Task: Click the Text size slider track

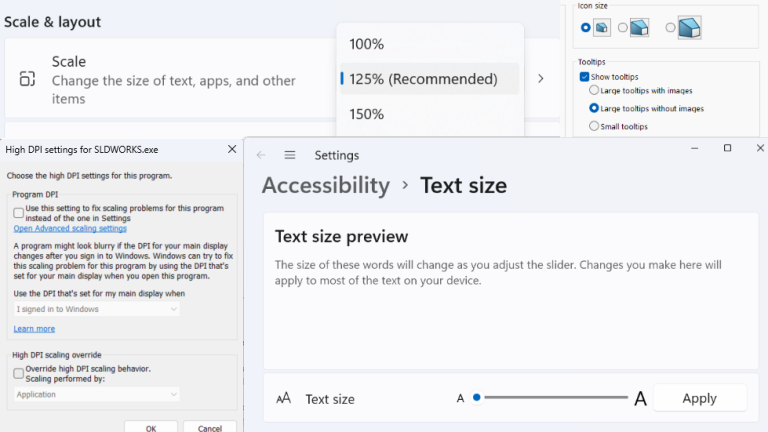Action: tap(552, 397)
